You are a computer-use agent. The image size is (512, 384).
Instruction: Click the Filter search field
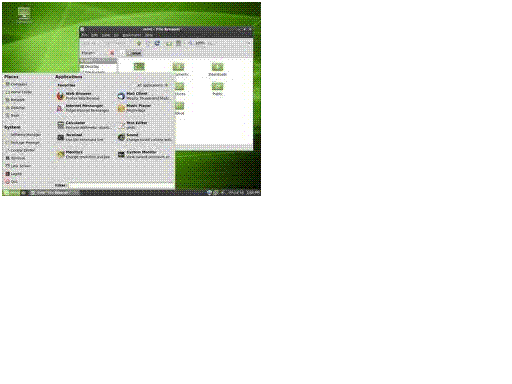pos(122,185)
